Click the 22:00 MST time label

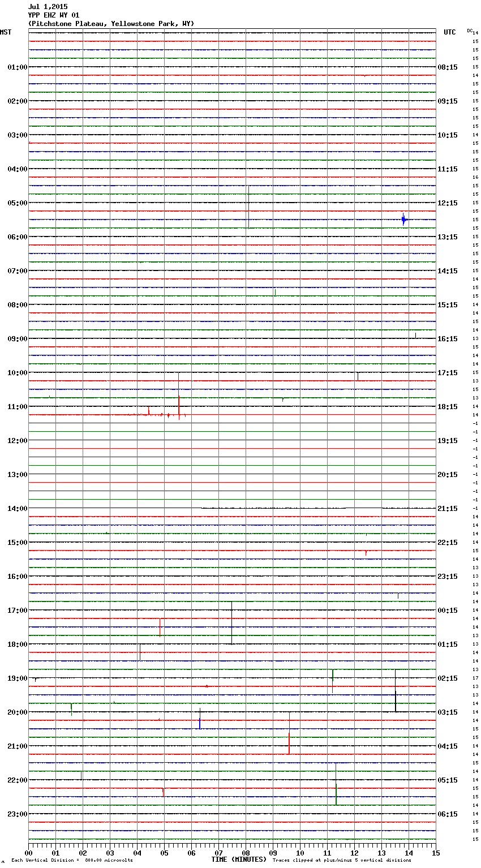[18, 780]
